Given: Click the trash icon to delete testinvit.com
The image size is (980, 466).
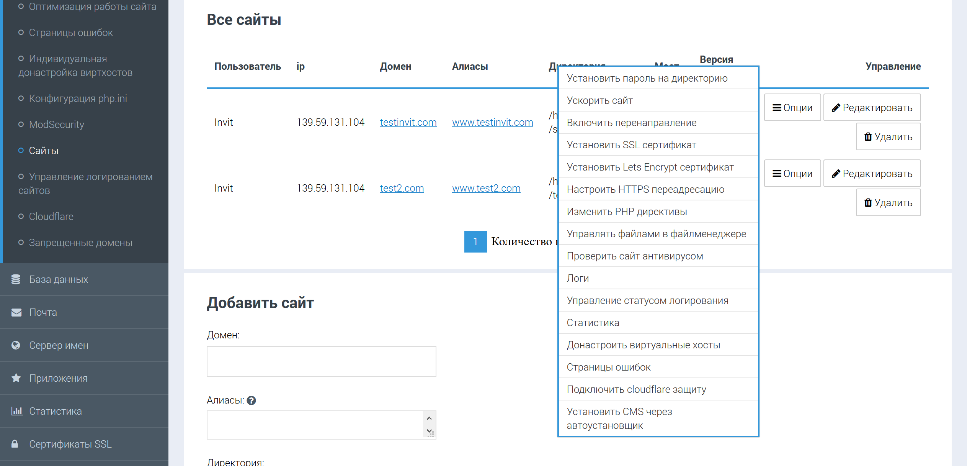Looking at the screenshot, I should pos(868,136).
